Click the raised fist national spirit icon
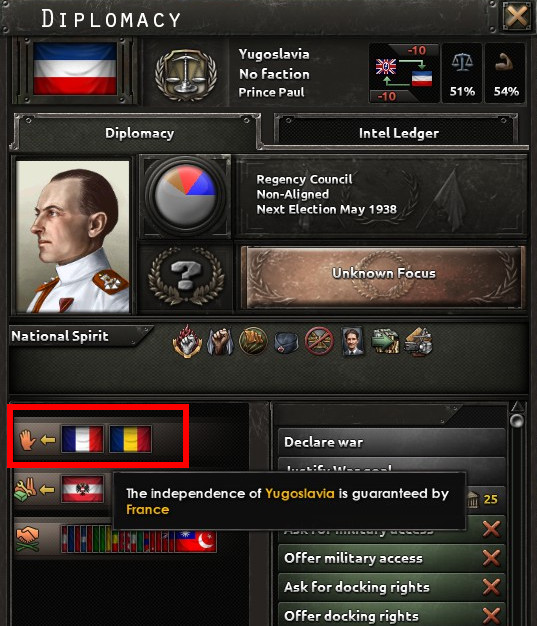Image resolution: width=537 pixels, height=626 pixels. pyautogui.click(x=220, y=341)
